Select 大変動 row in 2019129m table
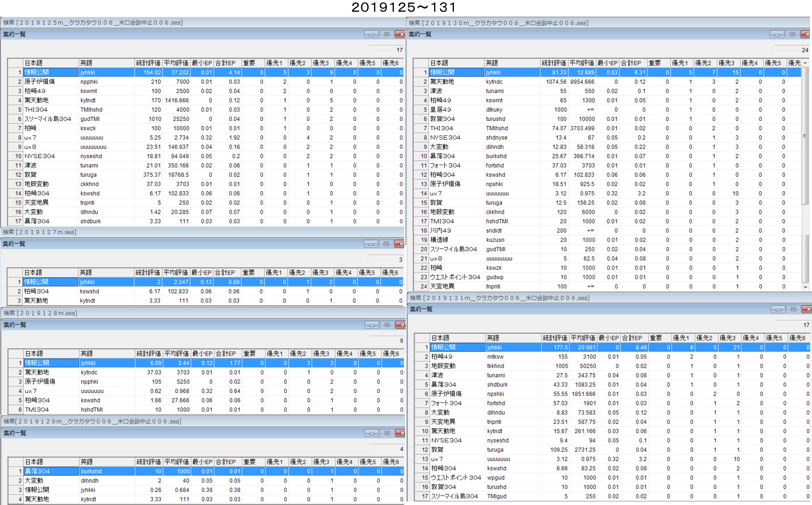This screenshot has height=505, width=812. tap(34, 481)
